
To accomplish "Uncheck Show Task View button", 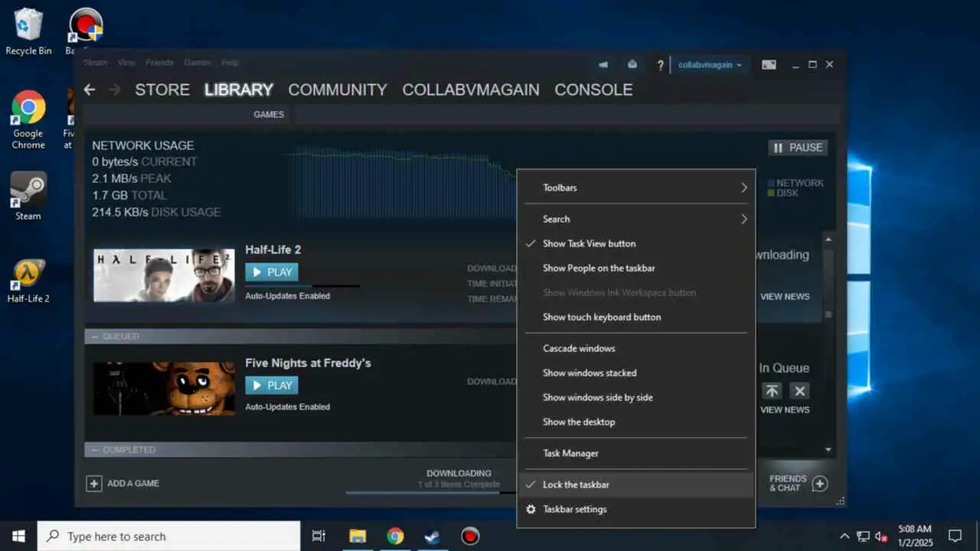I will (636, 243).
